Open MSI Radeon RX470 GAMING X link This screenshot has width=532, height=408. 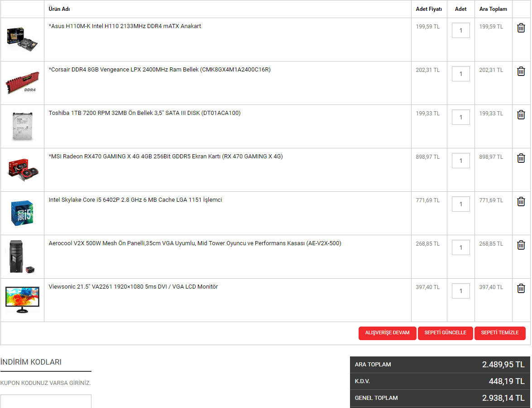(x=166, y=156)
